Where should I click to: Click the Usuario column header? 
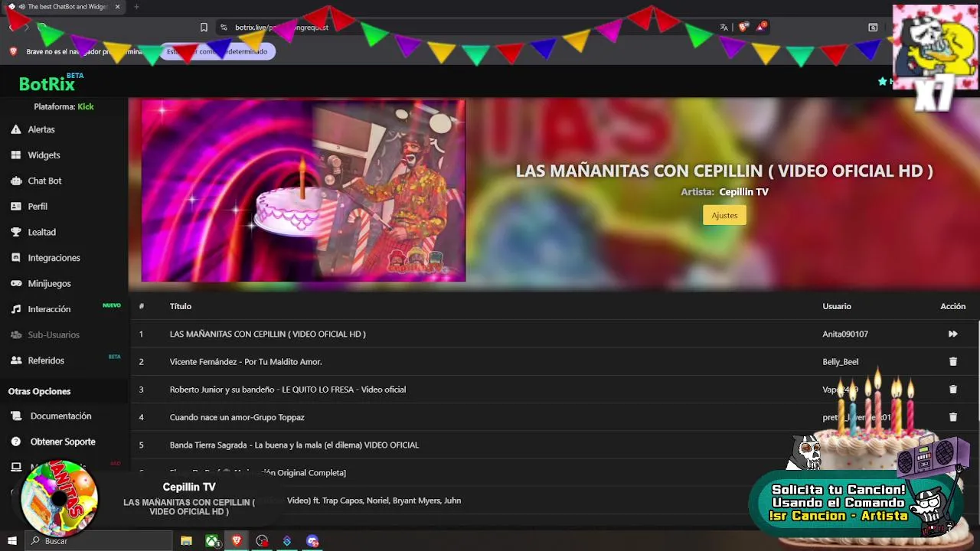(837, 306)
